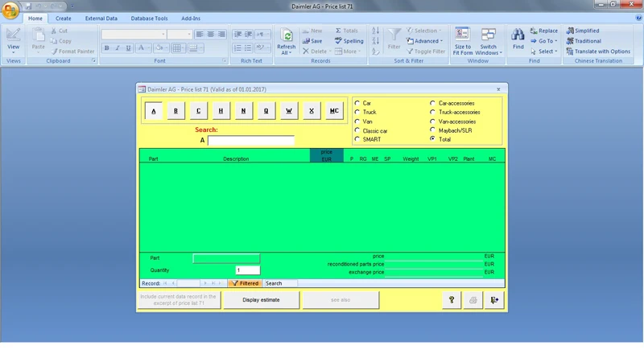Click the help question mark button
644x362 pixels.
coord(452,300)
